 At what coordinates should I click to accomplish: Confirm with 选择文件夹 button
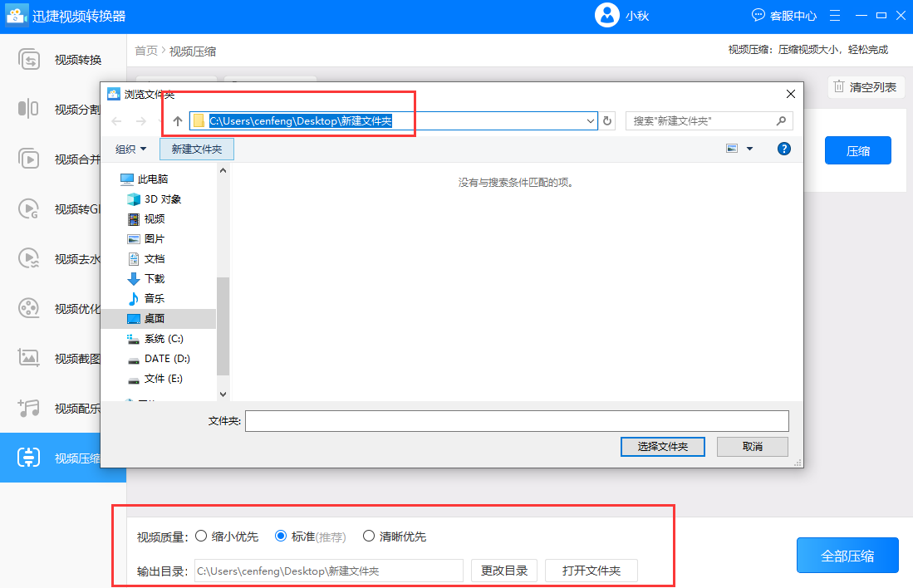click(x=663, y=447)
